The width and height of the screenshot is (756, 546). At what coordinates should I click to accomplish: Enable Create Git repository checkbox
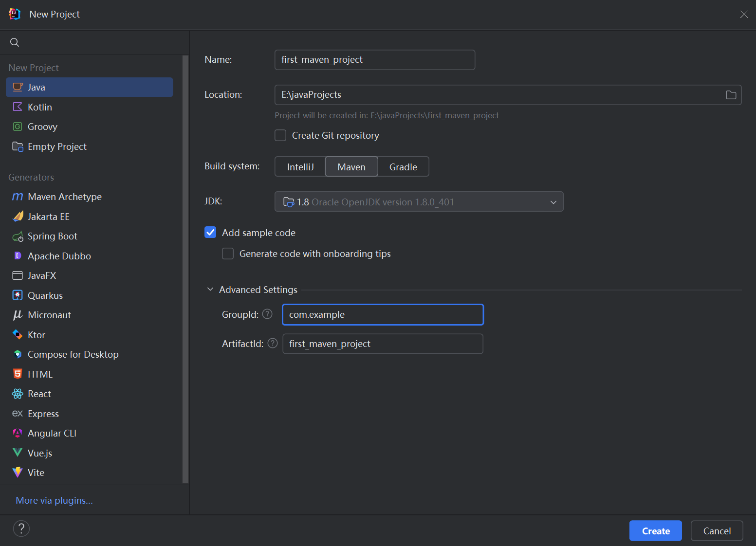[280, 135]
